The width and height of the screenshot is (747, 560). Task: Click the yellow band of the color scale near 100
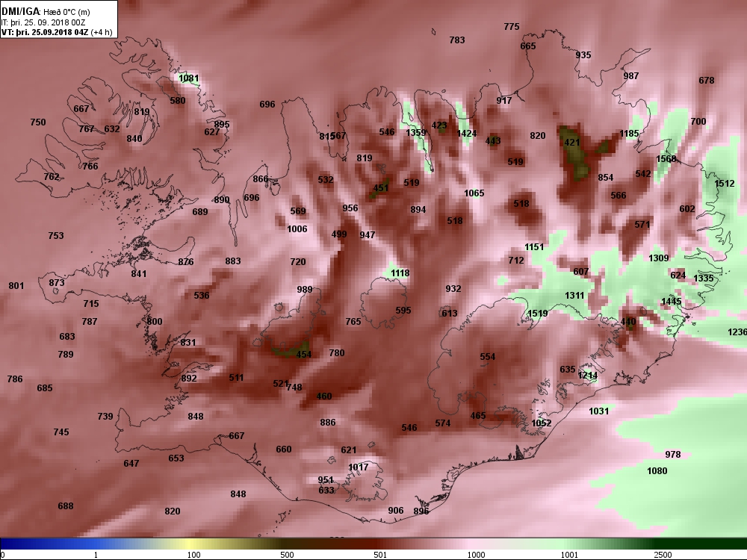(188, 544)
